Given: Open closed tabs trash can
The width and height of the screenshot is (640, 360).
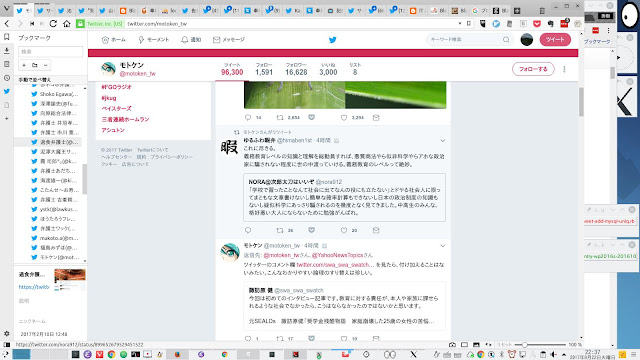Looking at the screenshot, I should coord(542,11).
